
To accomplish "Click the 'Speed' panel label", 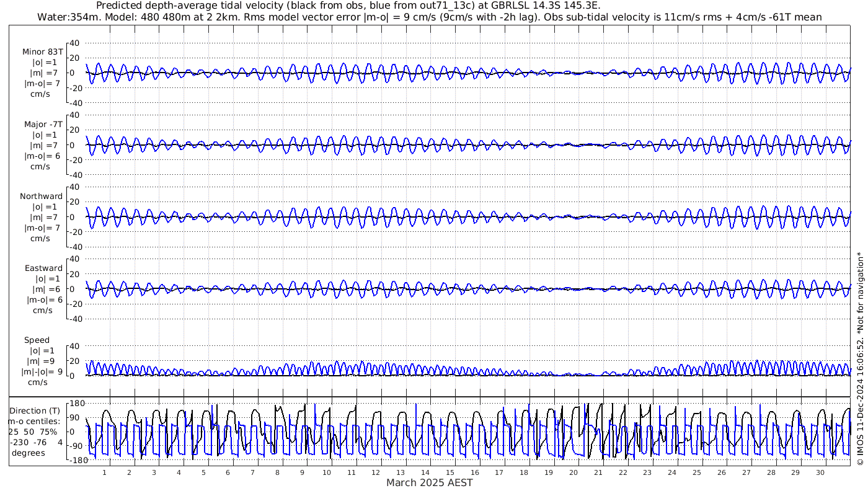I will [37, 340].
